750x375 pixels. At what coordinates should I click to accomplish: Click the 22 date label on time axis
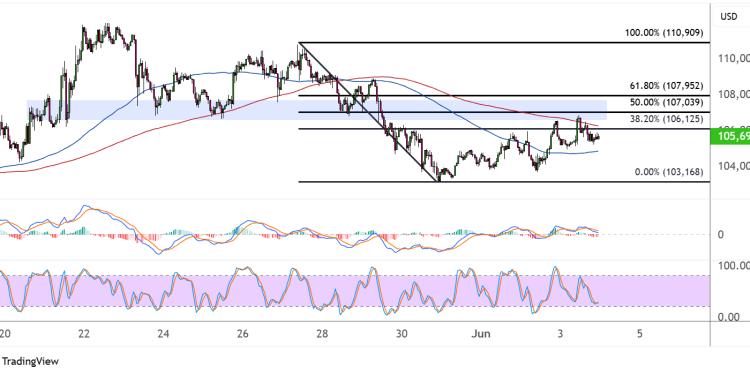(x=84, y=333)
